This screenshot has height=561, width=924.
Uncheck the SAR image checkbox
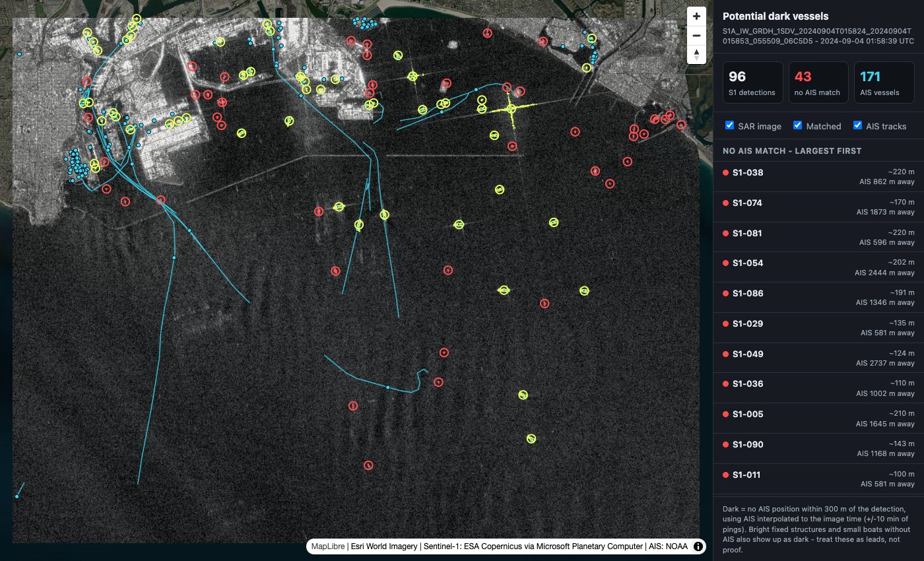(729, 125)
